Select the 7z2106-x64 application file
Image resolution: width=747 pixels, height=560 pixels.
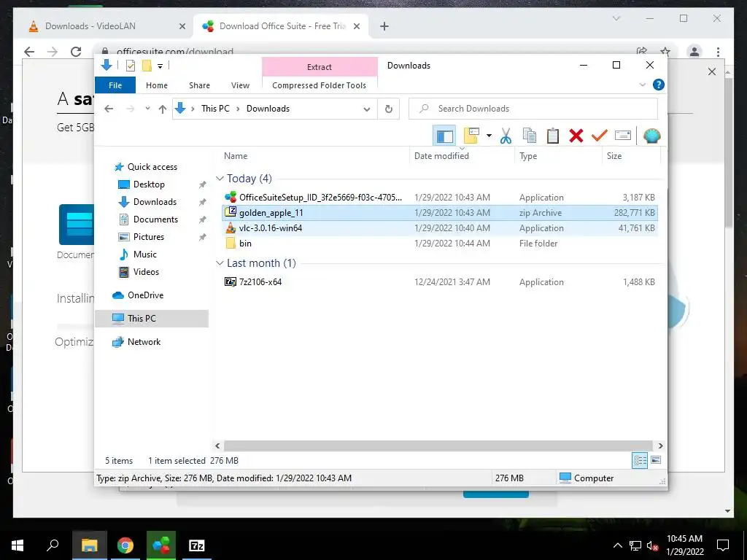pyautogui.click(x=440, y=281)
